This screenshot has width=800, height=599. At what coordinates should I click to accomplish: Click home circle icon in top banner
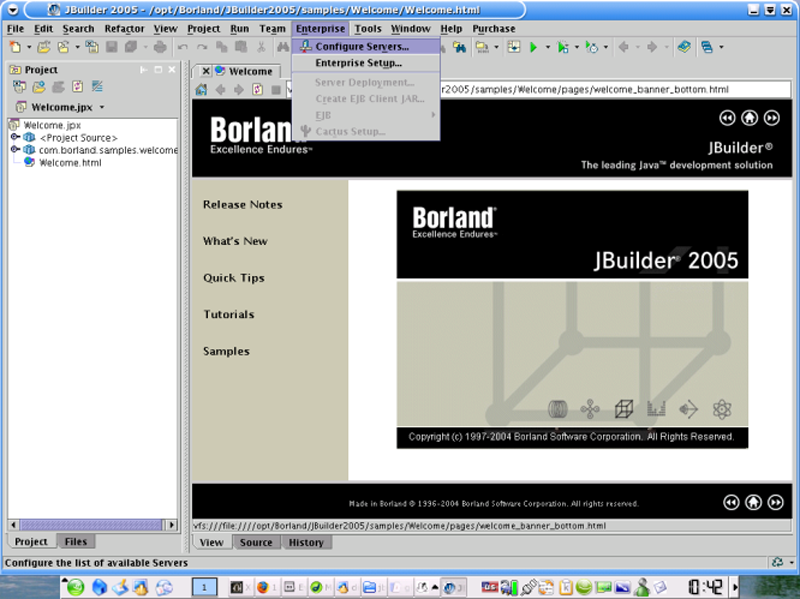(749, 118)
